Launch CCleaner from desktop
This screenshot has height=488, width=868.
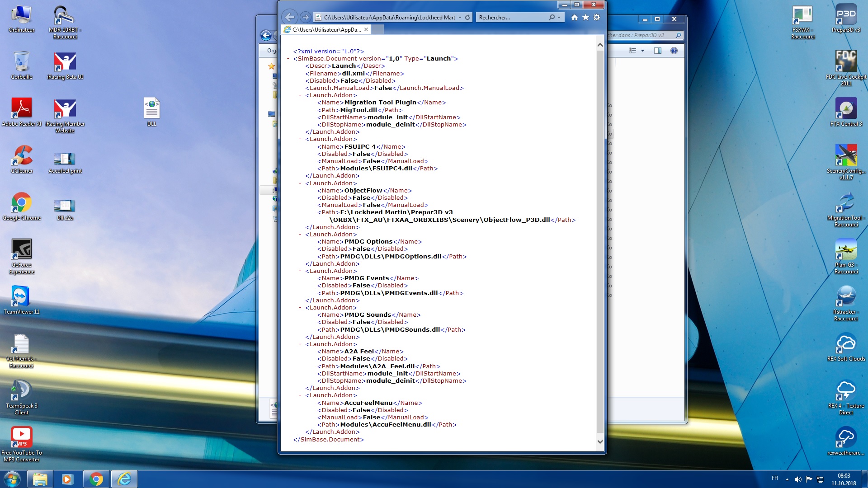(x=21, y=160)
